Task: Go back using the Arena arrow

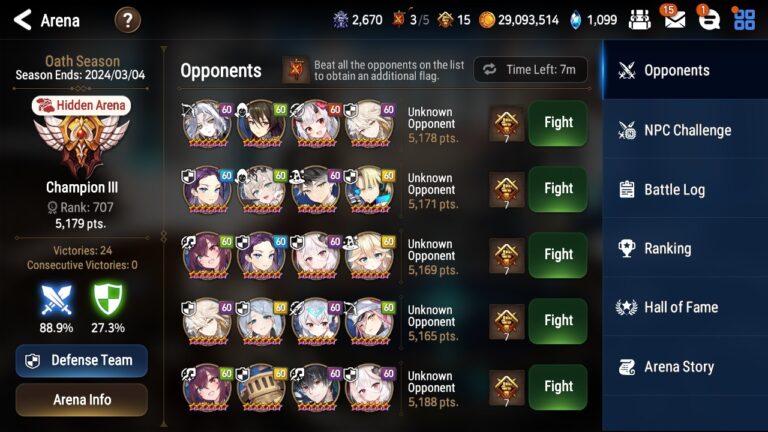Action: coord(23,20)
